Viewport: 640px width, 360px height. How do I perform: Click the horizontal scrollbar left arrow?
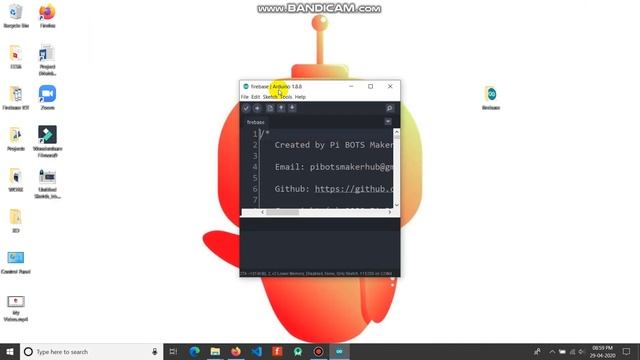coord(262,212)
